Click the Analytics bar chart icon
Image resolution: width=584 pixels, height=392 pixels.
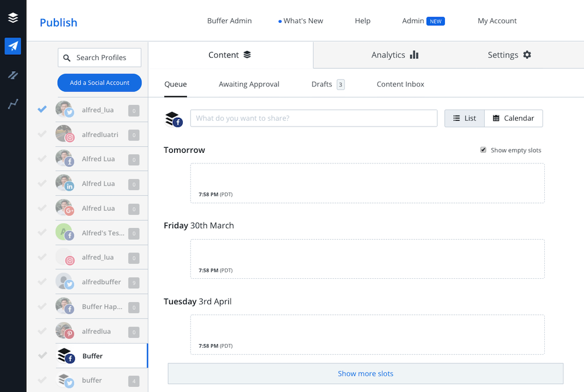[x=414, y=55]
